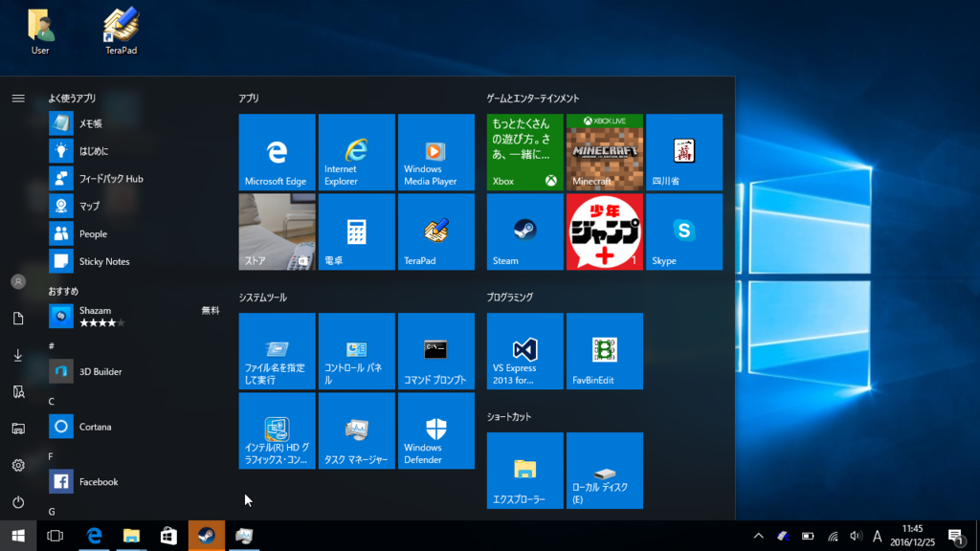The width and height of the screenshot is (980, 551).
Task: Click the Windows Start button
Action: 18,536
